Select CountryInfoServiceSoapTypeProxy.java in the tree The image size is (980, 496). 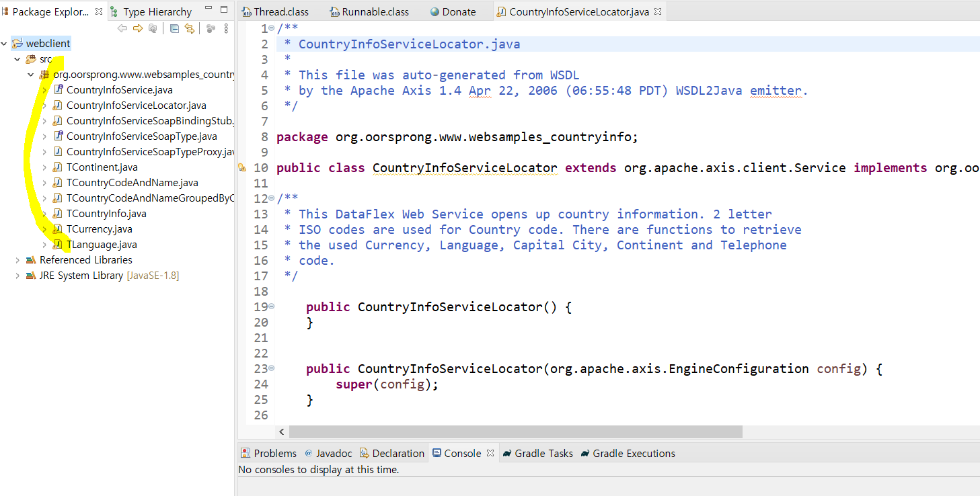coord(150,152)
